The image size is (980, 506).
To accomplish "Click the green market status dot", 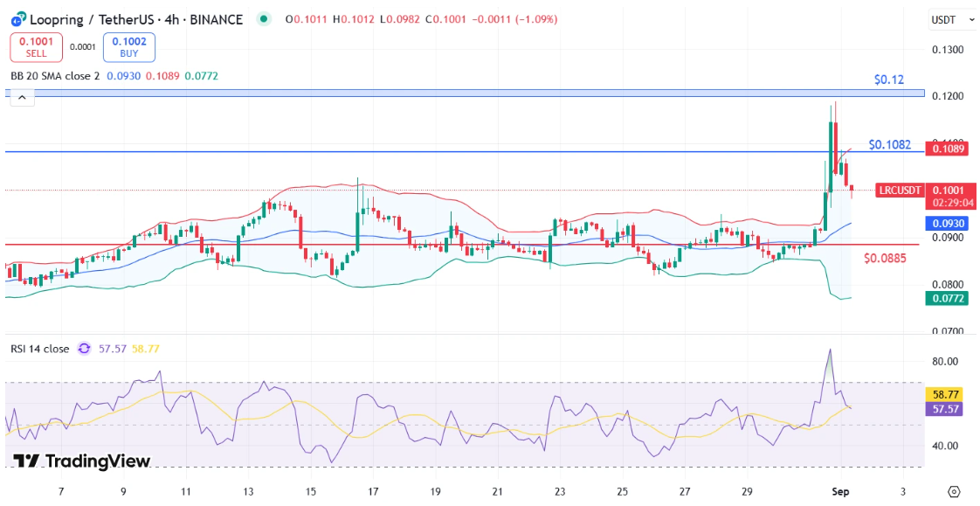I will click(x=265, y=19).
